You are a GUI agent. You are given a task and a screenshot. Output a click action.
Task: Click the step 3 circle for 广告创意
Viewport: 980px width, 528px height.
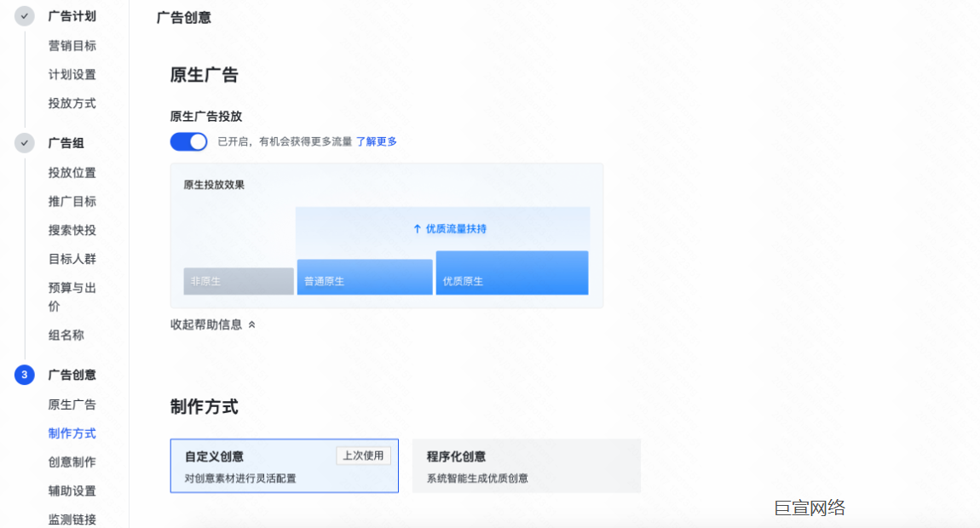click(x=25, y=375)
